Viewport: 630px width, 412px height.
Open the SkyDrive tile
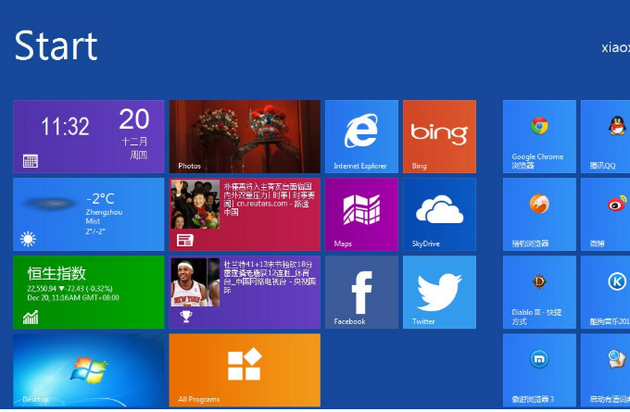point(439,214)
